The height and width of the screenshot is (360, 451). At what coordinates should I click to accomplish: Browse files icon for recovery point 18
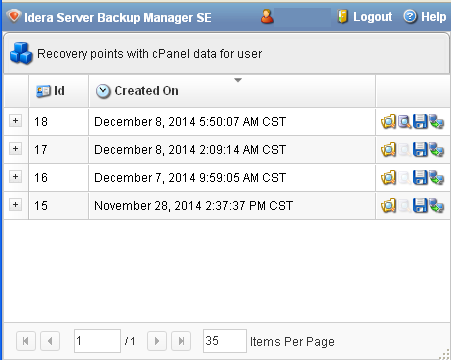pos(388,122)
